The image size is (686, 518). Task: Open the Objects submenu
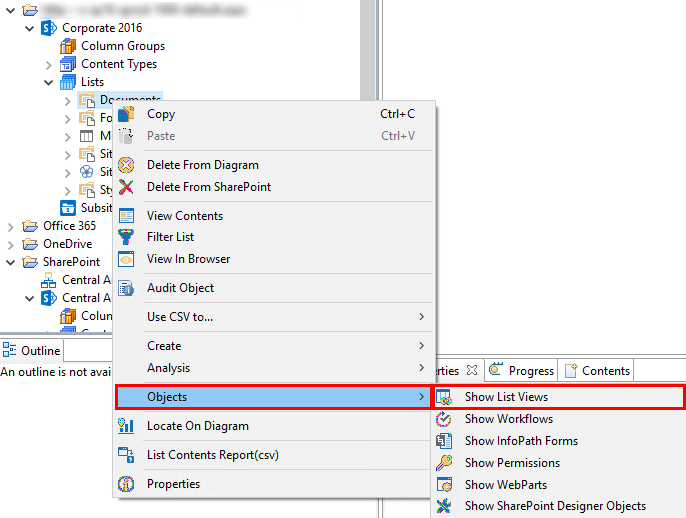coord(273,397)
